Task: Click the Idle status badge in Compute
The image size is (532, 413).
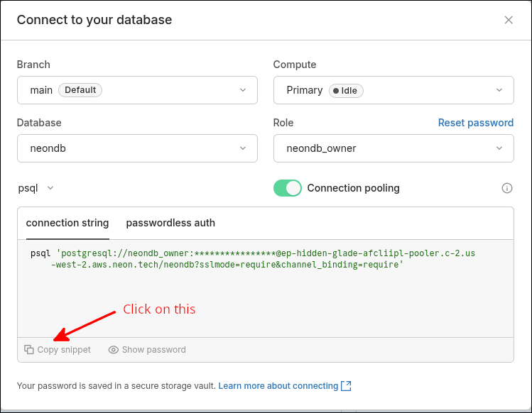Action: pyautogui.click(x=346, y=91)
